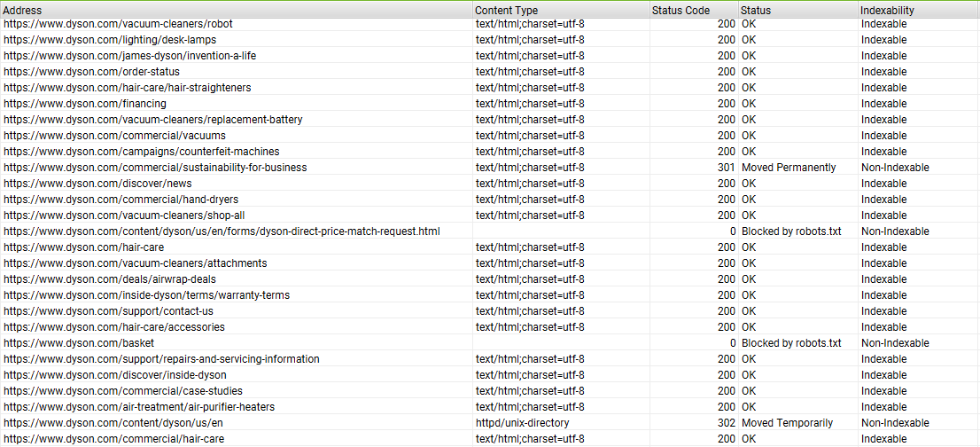Viewport: 980px width, 447px height.
Task: Sort by Indexability column header
Action: click(x=887, y=11)
